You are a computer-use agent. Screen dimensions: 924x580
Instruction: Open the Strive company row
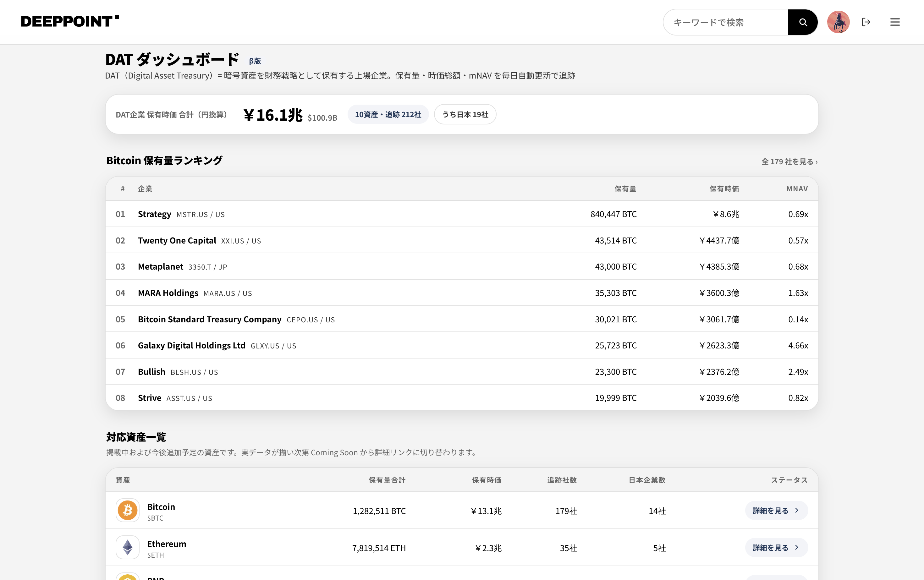tap(462, 398)
